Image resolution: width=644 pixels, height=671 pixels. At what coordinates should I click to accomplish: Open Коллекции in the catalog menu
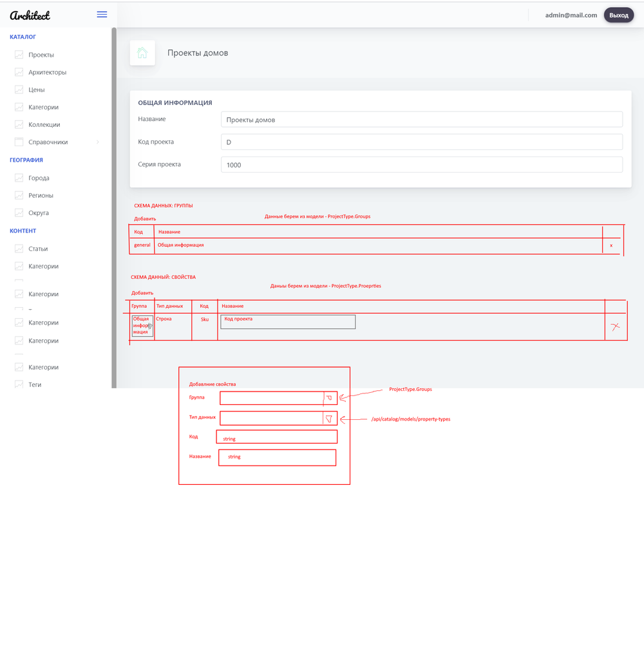(x=44, y=125)
